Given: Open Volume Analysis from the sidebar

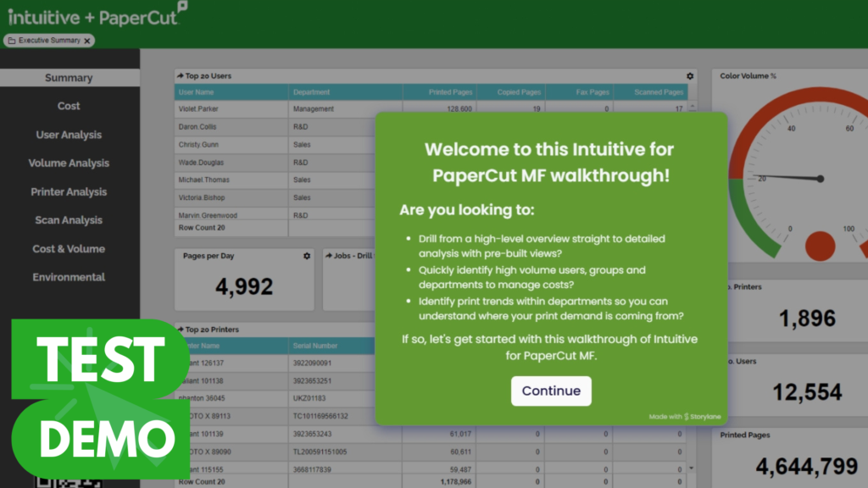Looking at the screenshot, I should point(69,164).
